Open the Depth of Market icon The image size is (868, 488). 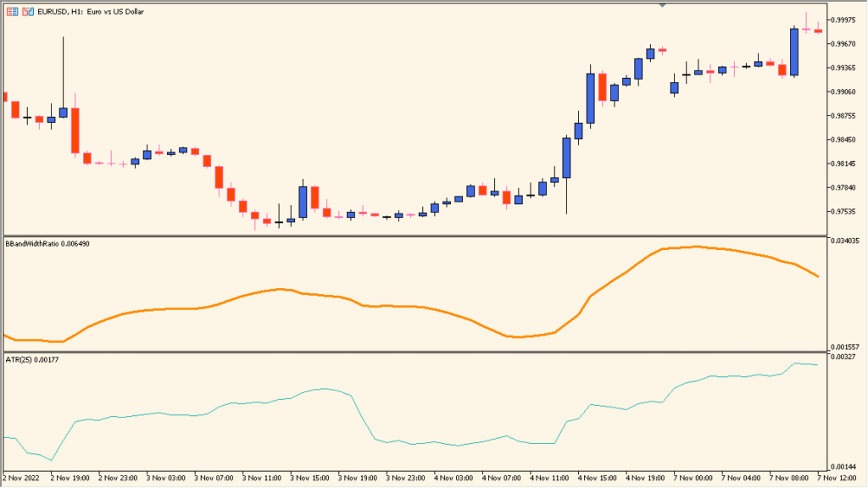(x=12, y=11)
